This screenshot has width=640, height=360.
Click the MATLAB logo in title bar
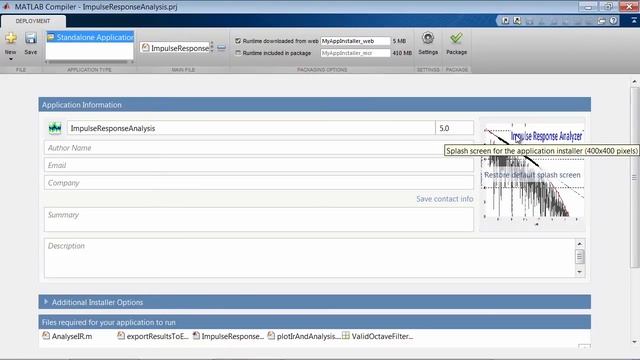coord(7,7)
